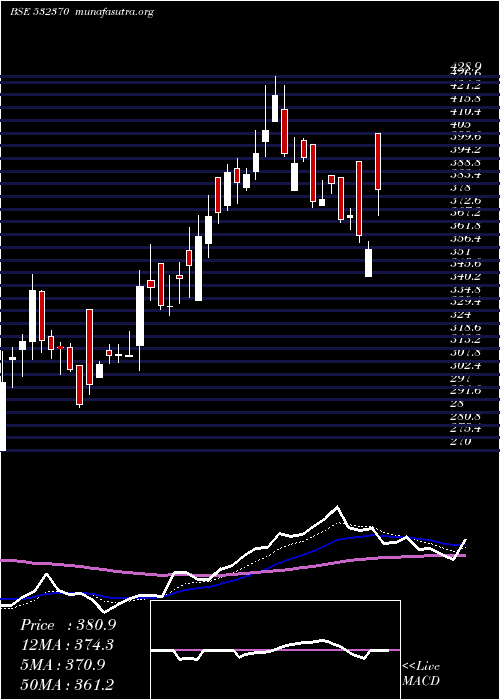Click the 372.6 price axis label
This screenshot has height=700, width=500.
point(465,200)
